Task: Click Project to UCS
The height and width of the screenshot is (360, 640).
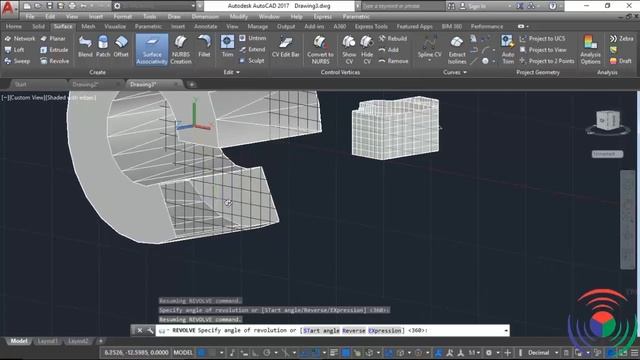Action: (x=542, y=38)
